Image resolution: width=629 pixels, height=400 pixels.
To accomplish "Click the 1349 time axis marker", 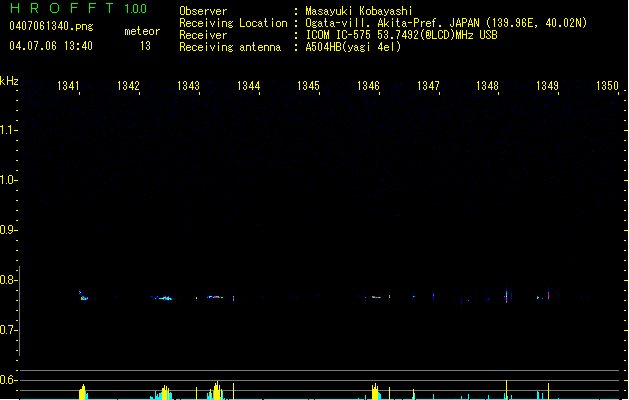I will click(548, 86).
